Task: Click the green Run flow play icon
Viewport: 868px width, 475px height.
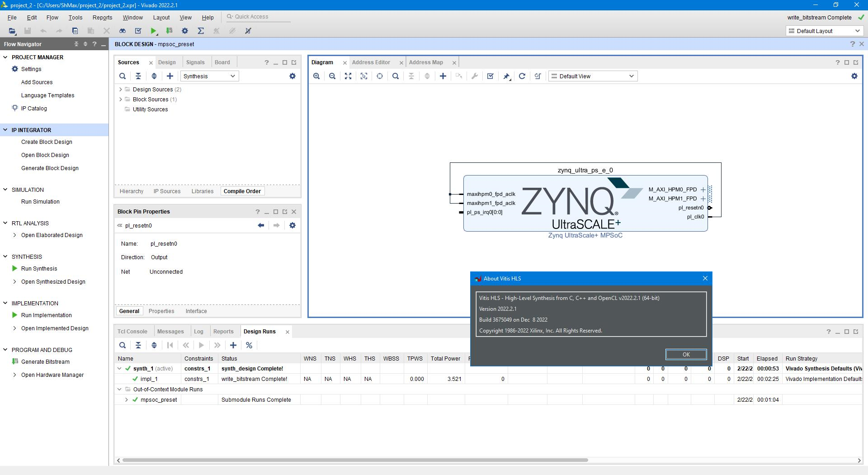Action: [x=154, y=31]
